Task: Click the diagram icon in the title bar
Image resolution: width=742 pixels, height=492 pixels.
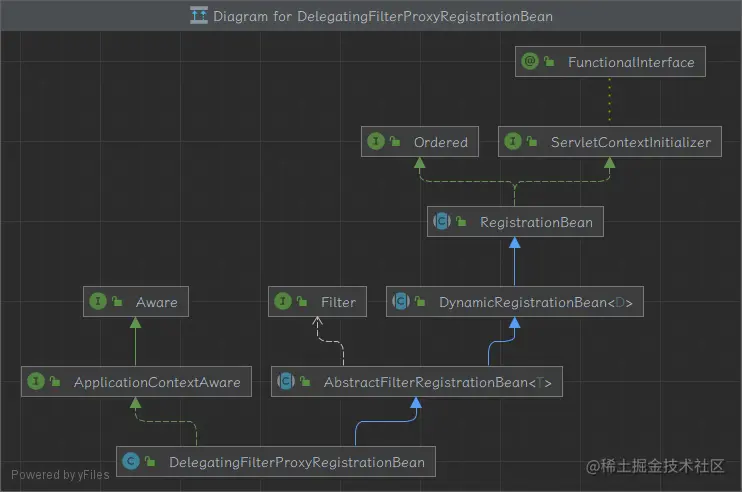Action: click(199, 16)
